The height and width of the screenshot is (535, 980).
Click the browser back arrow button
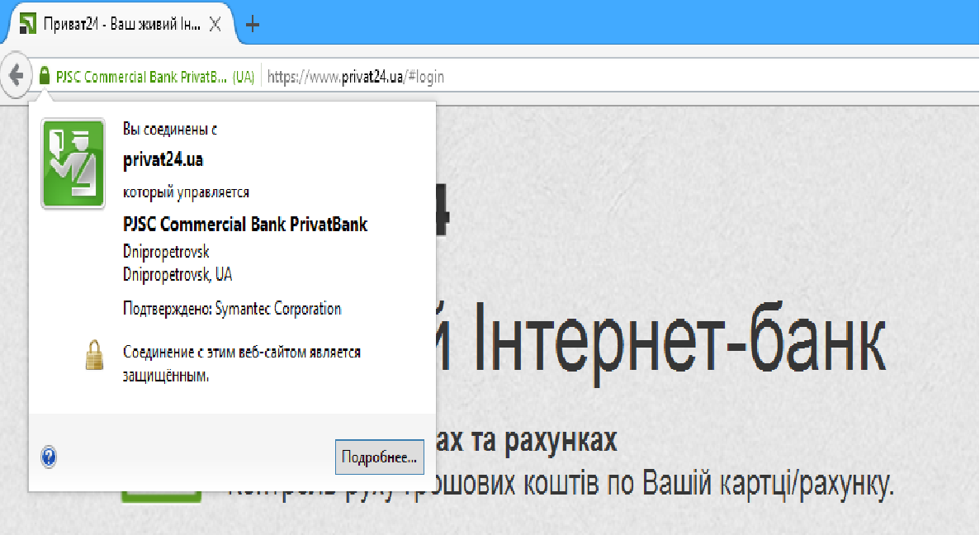pyautogui.click(x=17, y=76)
